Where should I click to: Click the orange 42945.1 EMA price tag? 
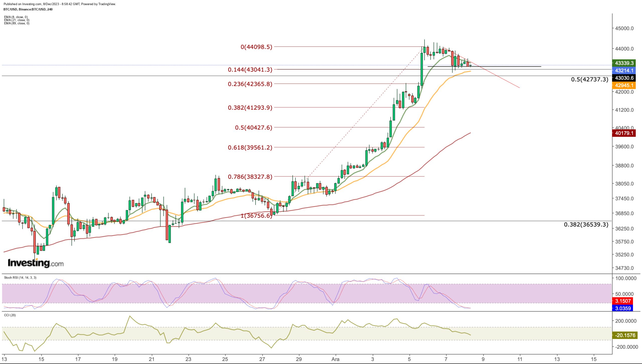click(624, 85)
